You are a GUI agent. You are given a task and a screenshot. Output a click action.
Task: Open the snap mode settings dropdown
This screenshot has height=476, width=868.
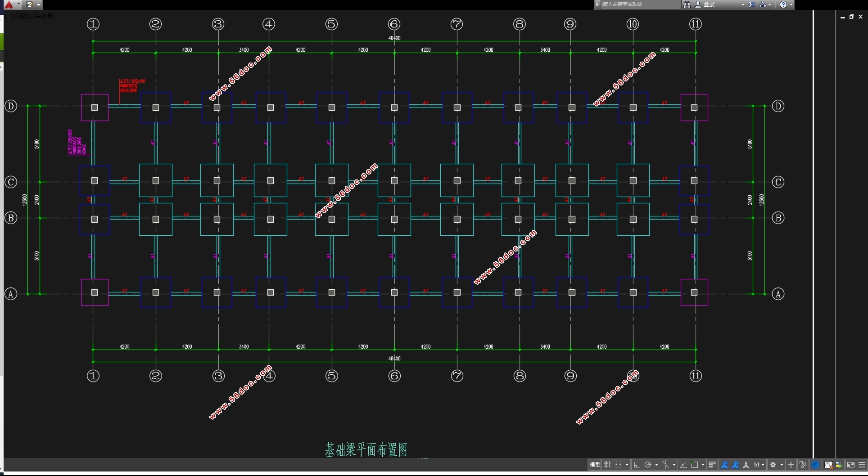coord(627,465)
